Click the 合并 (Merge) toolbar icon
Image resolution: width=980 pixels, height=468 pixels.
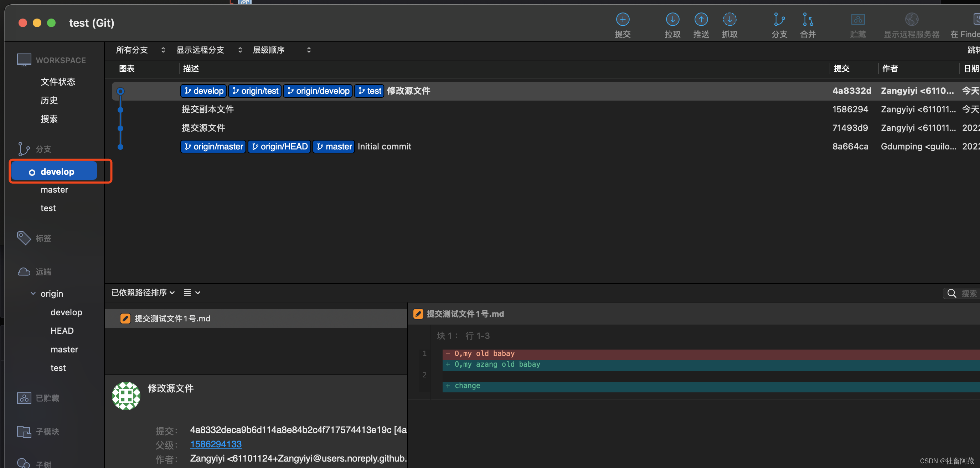coord(808,19)
